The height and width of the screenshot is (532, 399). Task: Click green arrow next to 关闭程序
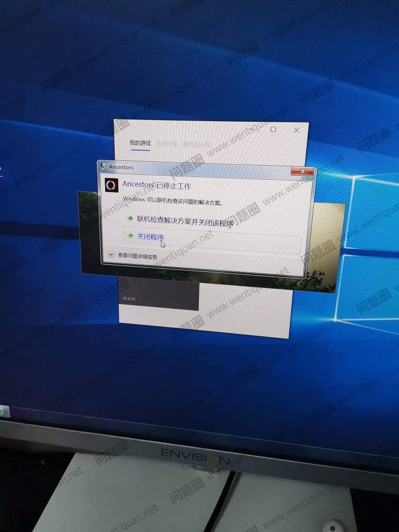coord(130,235)
